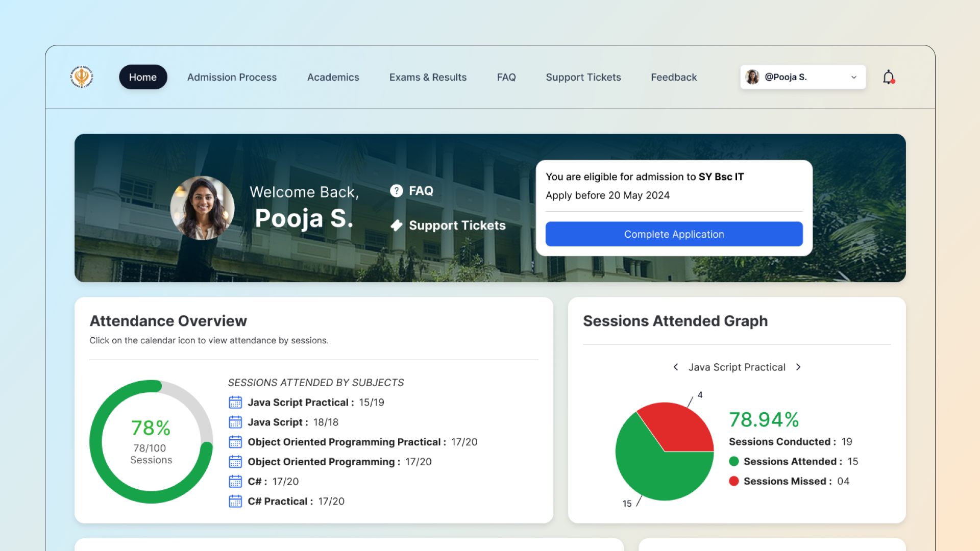Open calendar for Object Oriented Programming Practical
The image size is (980, 551).
(x=235, y=442)
